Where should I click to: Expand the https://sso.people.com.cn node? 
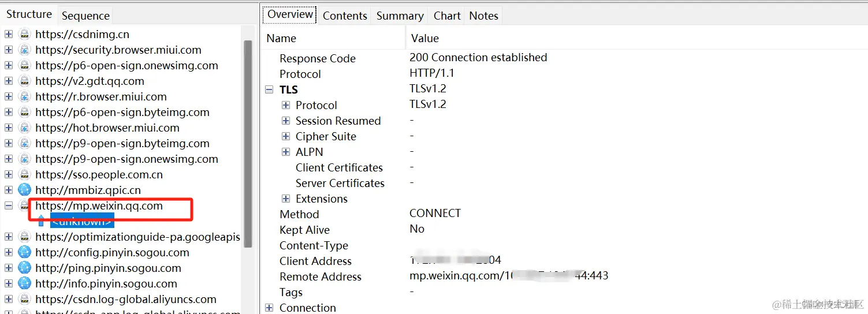[x=9, y=174]
